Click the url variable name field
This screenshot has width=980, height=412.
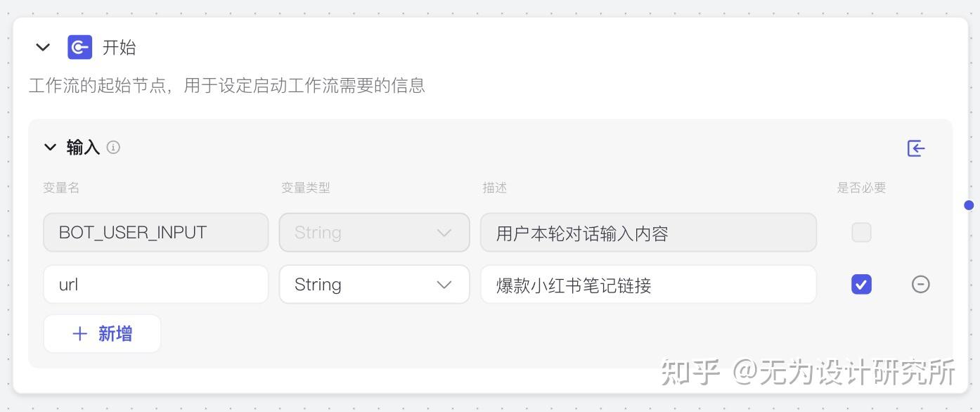tap(155, 284)
